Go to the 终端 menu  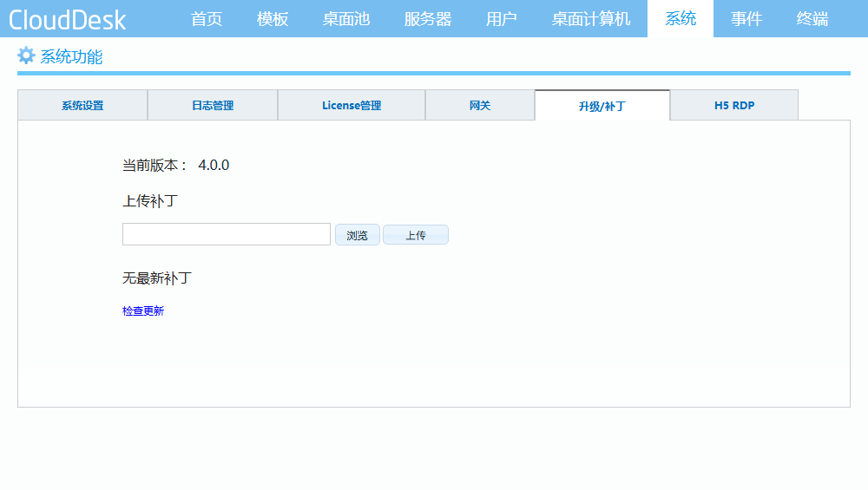coord(812,19)
